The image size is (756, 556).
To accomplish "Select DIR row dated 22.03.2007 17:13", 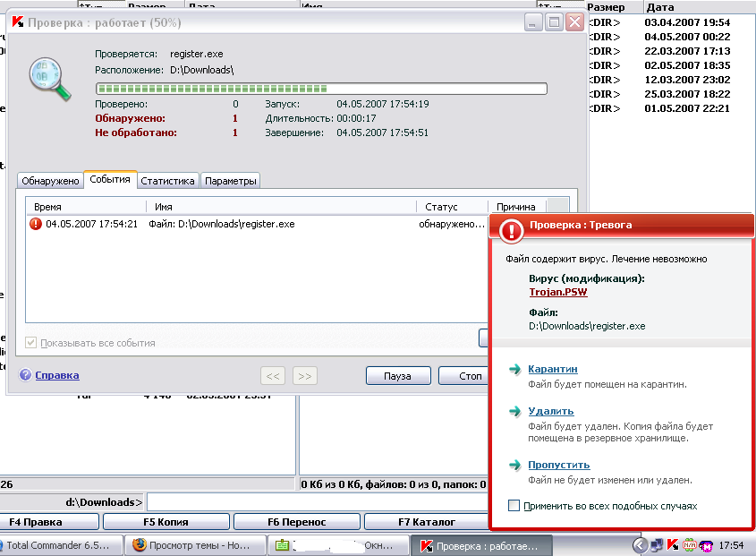I will 670,51.
